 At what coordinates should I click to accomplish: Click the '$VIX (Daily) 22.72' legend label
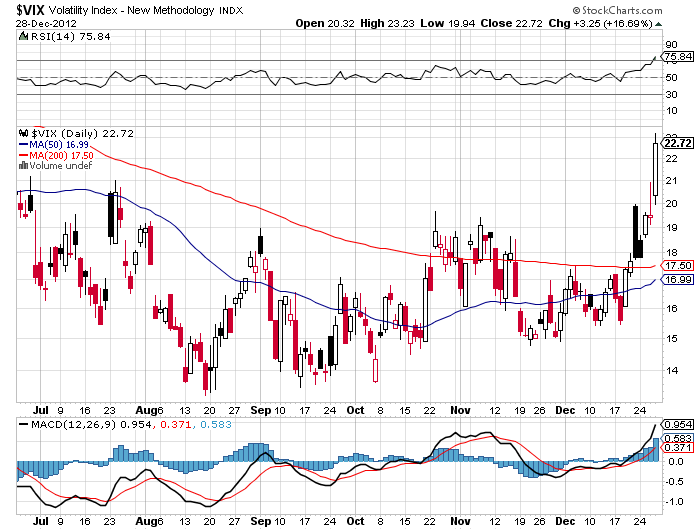click(82, 134)
